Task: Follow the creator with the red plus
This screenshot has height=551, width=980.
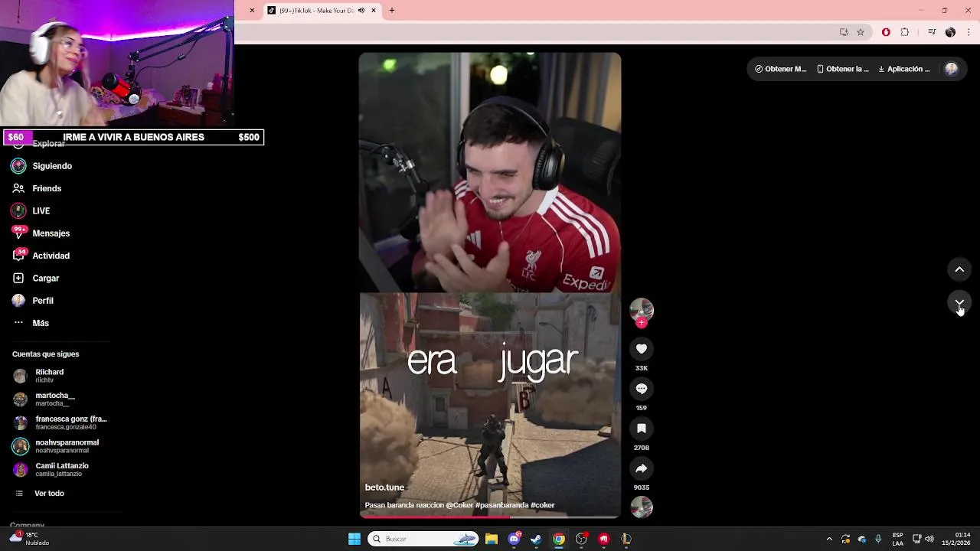Action: tap(642, 323)
